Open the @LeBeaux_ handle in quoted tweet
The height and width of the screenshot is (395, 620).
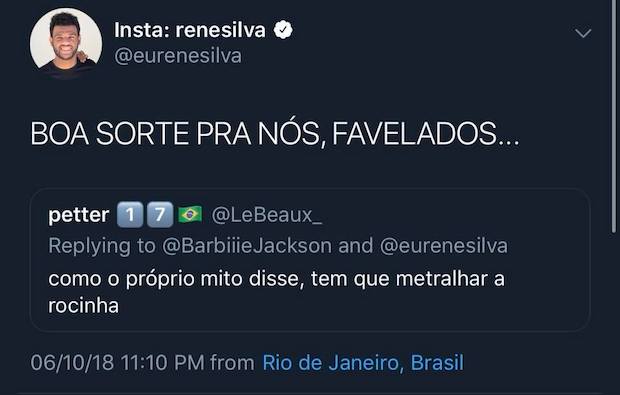tap(267, 215)
